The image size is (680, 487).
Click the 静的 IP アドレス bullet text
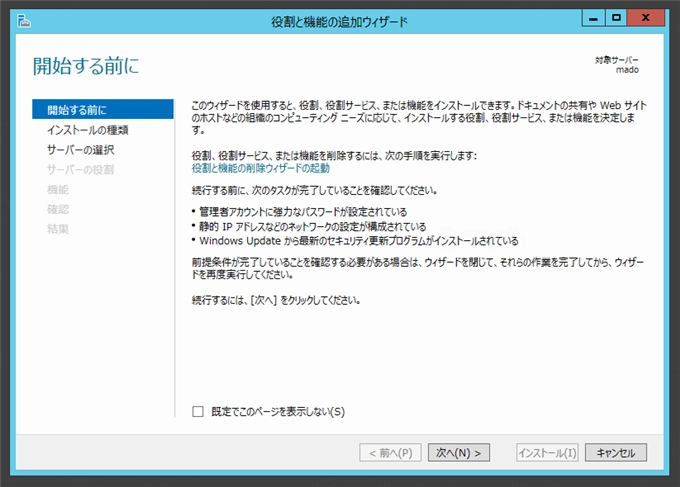[312, 226]
